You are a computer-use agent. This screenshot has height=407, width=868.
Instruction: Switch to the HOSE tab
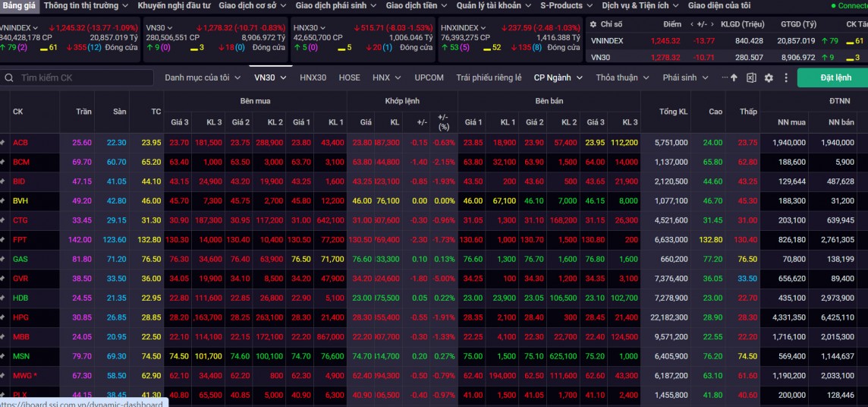click(349, 77)
